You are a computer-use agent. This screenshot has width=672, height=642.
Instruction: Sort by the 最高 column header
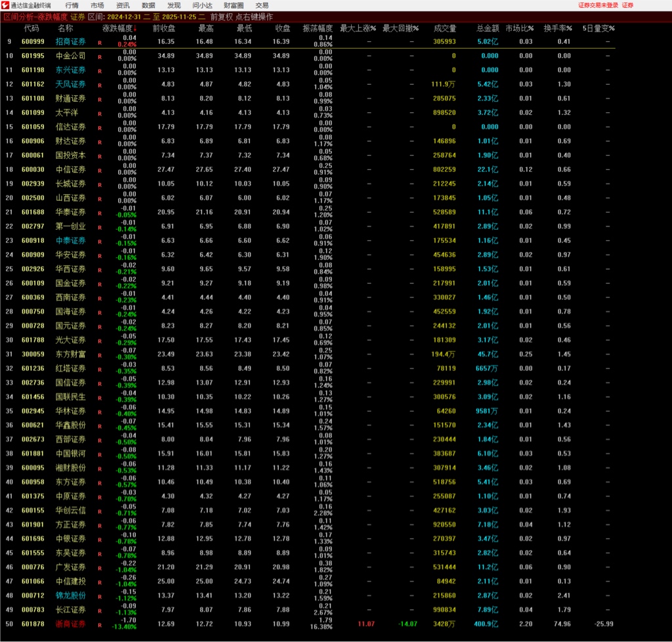click(205, 28)
